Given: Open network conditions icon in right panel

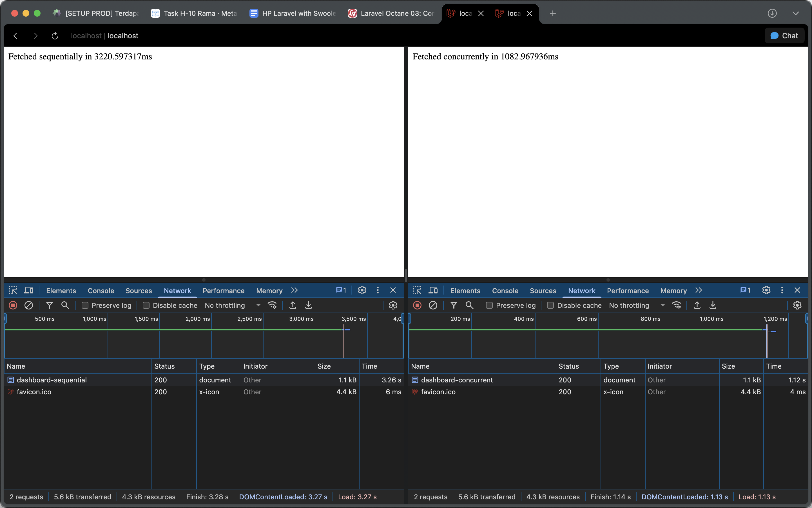Looking at the screenshot, I should [676, 306].
